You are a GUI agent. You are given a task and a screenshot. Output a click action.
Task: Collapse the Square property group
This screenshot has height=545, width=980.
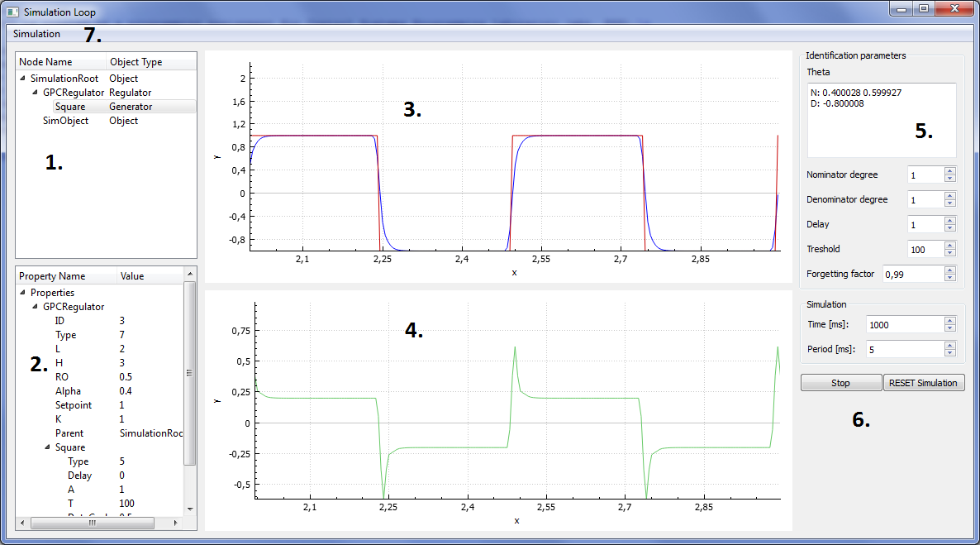(x=47, y=447)
